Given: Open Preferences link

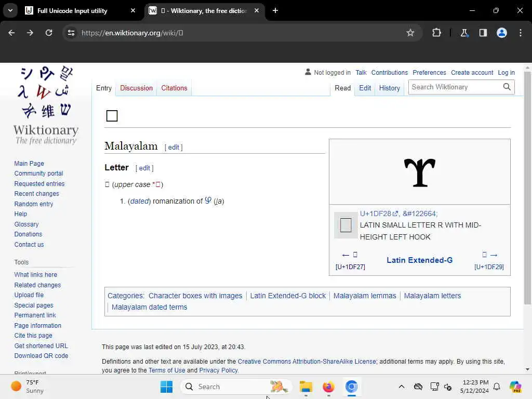Looking at the screenshot, I should (429, 73).
